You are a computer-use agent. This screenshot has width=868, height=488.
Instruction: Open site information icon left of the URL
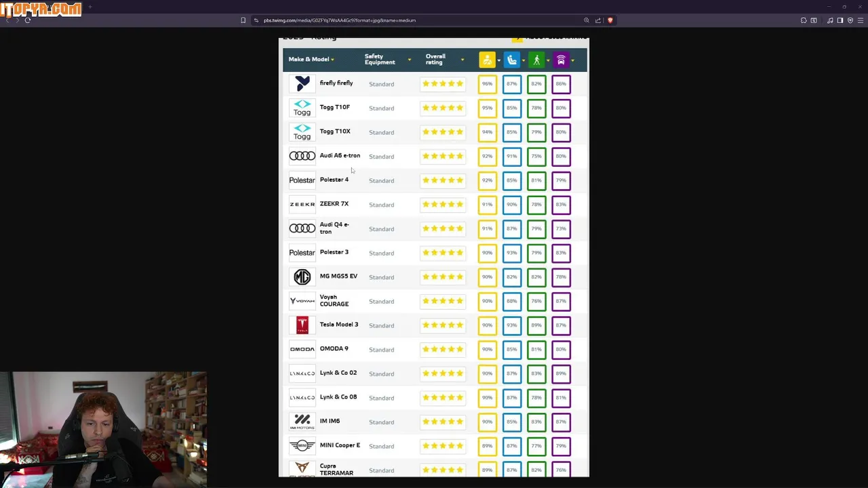(256, 20)
